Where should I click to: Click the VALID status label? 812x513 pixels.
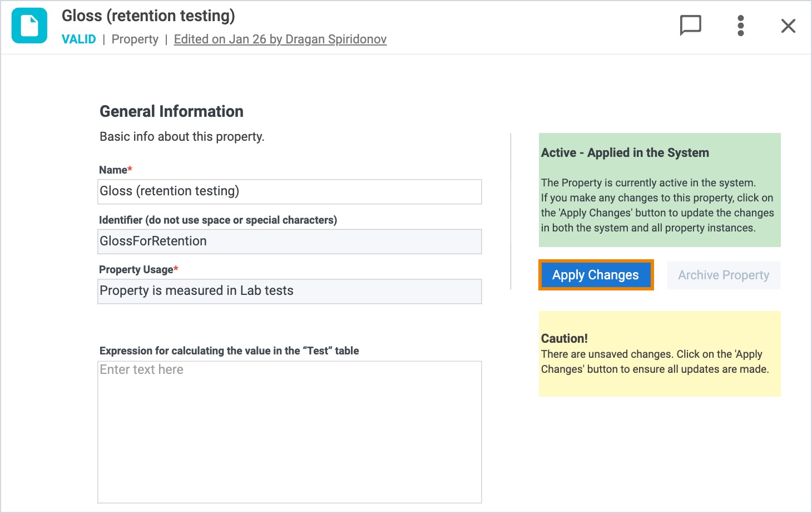(x=79, y=39)
